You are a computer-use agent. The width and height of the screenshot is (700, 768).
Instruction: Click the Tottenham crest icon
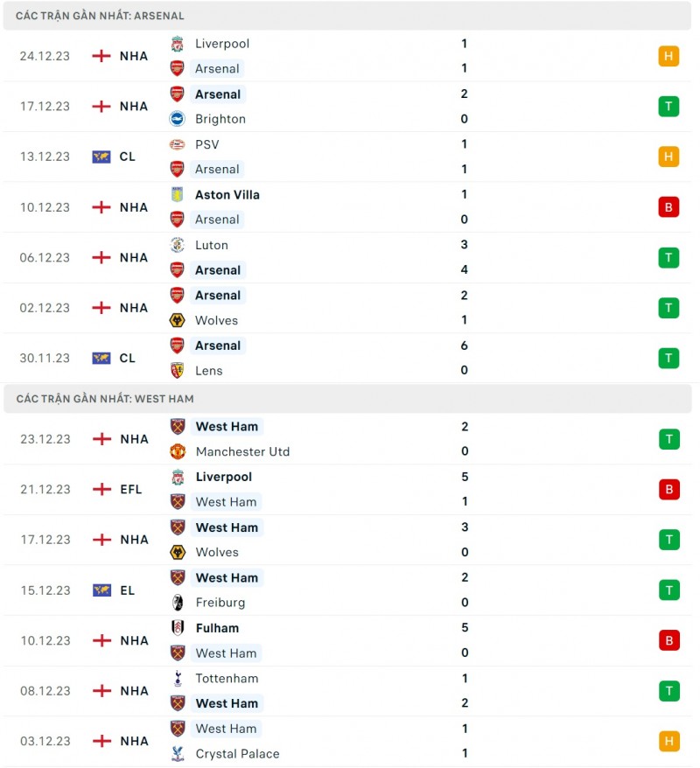point(178,678)
